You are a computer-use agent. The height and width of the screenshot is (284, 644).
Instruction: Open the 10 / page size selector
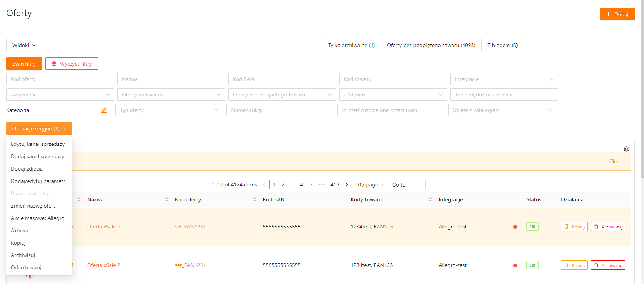click(x=370, y=184)
